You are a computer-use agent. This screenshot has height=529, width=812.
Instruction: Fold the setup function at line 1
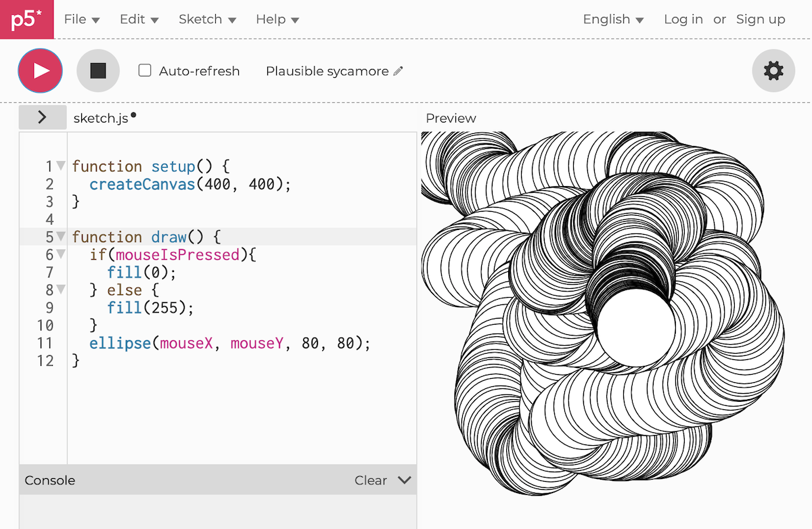click(x=61, y=166)
